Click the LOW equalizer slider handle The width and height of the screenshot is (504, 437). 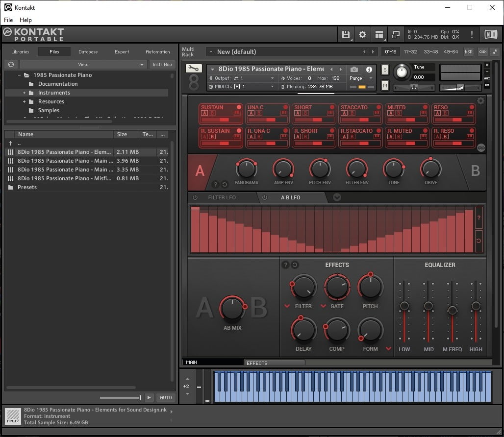pos(404,306)
